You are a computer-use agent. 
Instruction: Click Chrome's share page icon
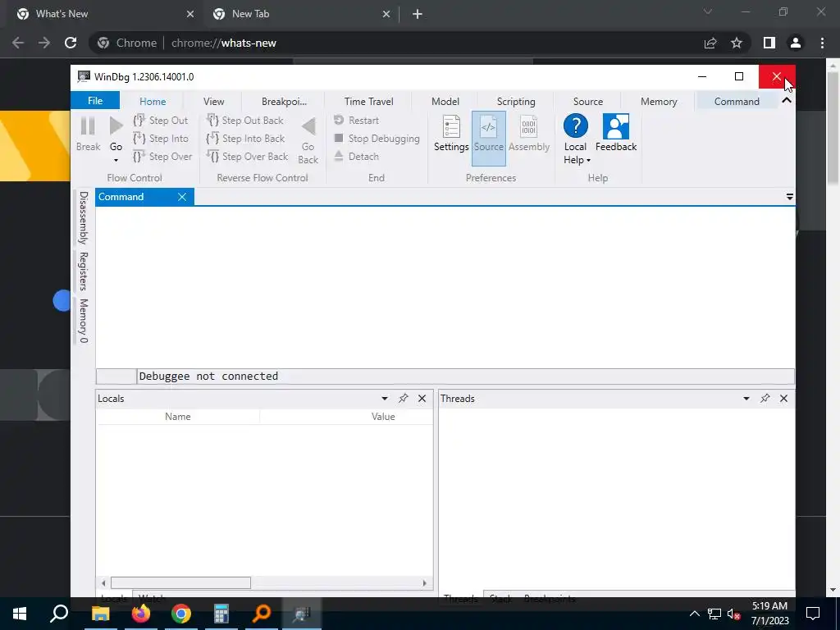pyautogui.click(x=710, y=43)
